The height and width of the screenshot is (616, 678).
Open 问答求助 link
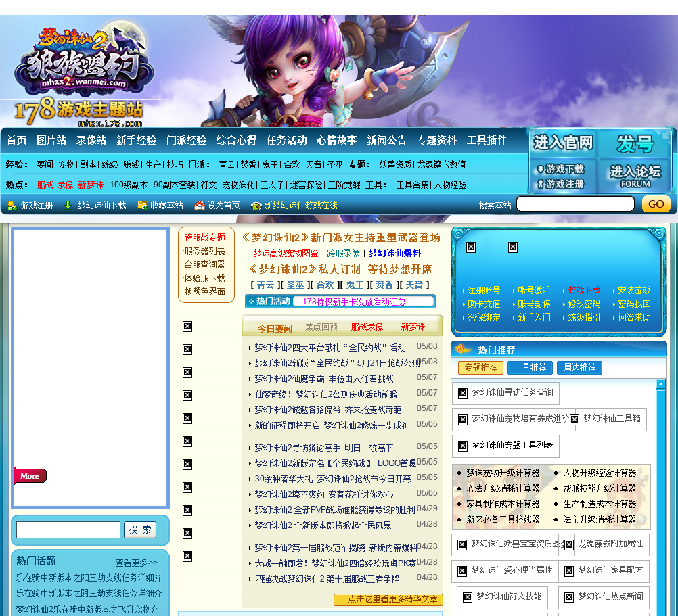pyautogui.click(x=634, y=318)
